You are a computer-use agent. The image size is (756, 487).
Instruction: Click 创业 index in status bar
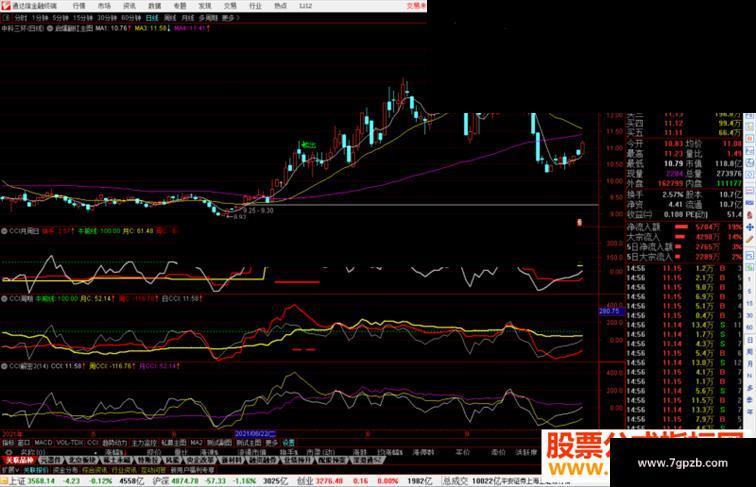click(305, 481)
